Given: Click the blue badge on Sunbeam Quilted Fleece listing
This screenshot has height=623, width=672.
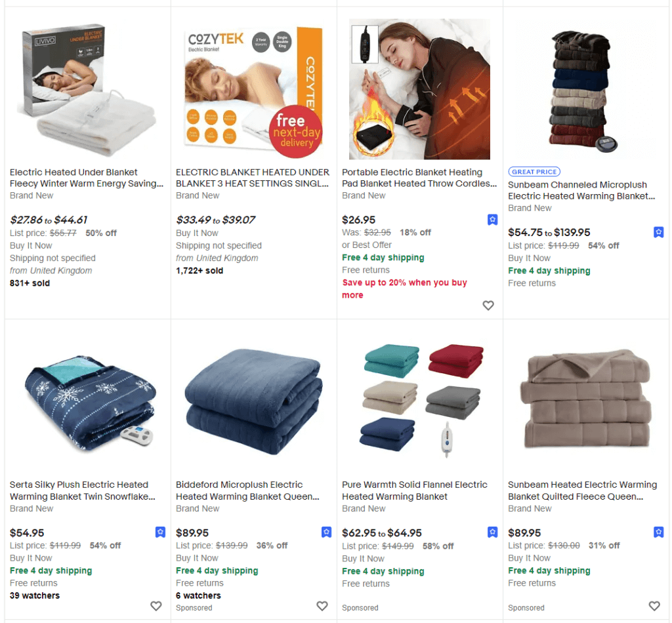Looking at the screenshot, I should [659, 533].
